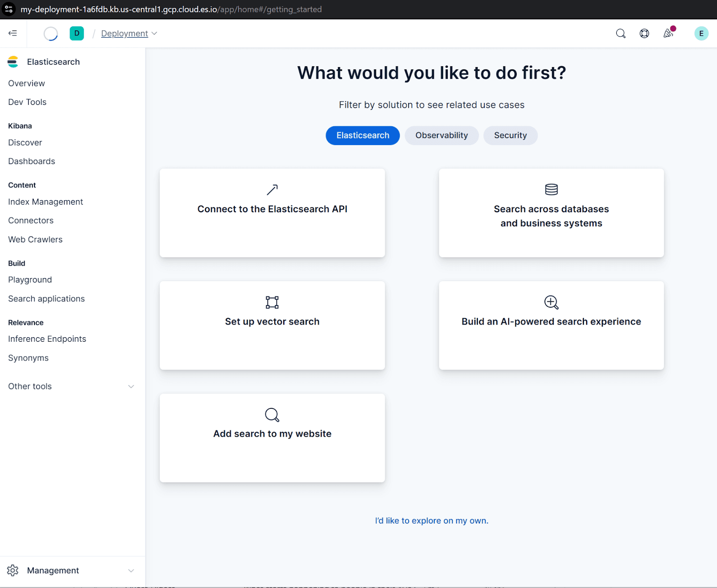
Task: Open the help life-ring icon
Action: (x=644, y=33)
